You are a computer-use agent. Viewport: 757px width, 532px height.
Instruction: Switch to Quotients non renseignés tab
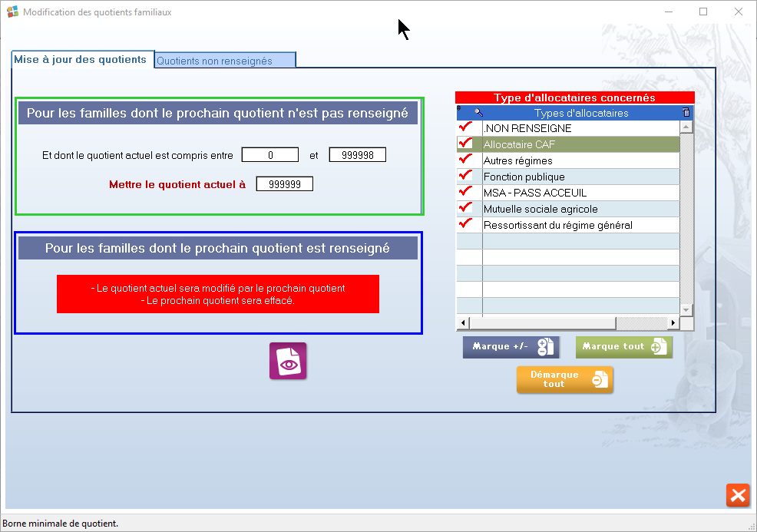pyautogui.click(x=225, y=61)
